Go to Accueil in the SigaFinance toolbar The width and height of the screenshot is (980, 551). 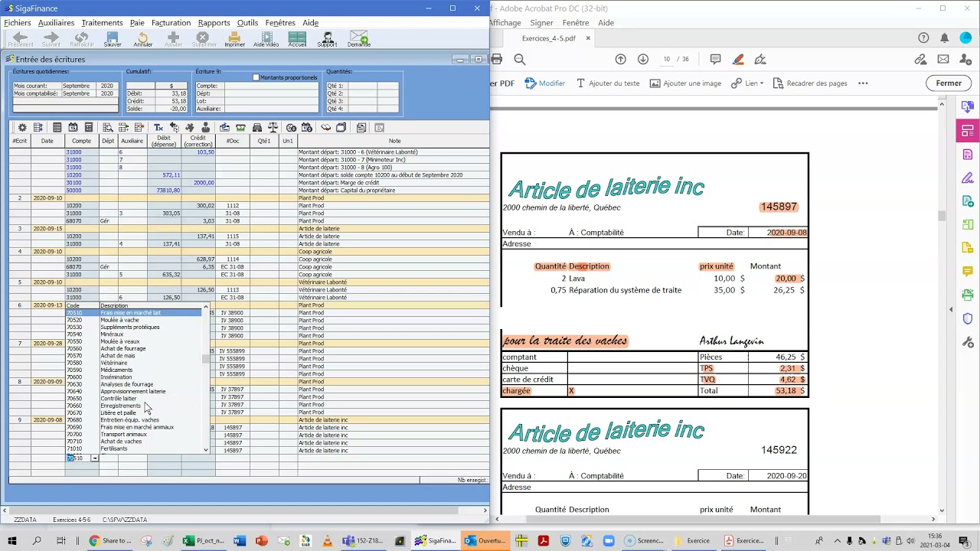coord(297,39)
